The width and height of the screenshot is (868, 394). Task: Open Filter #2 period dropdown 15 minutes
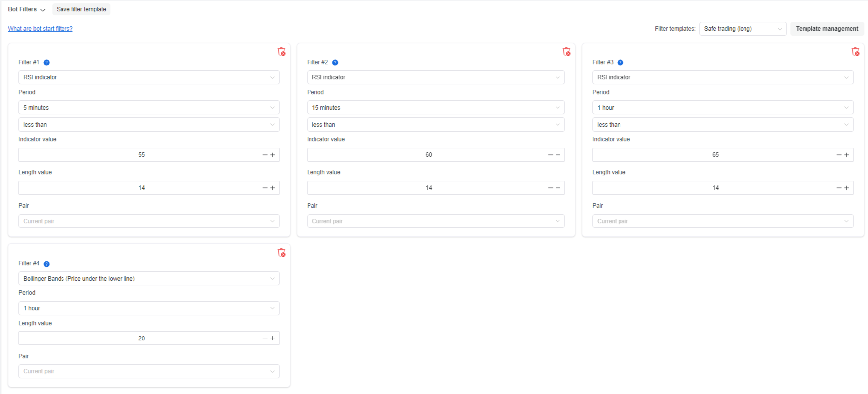tap(436, 108)
